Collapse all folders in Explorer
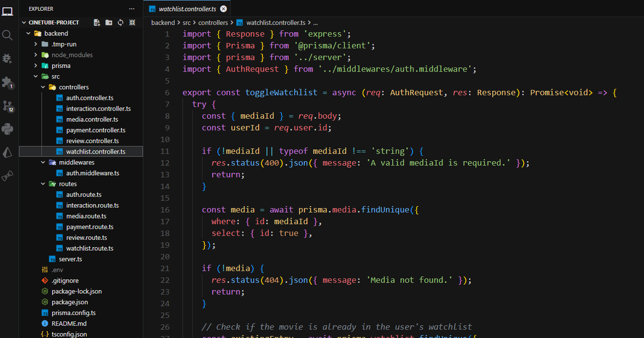This screenshot has width=644, height=338. 132,23
